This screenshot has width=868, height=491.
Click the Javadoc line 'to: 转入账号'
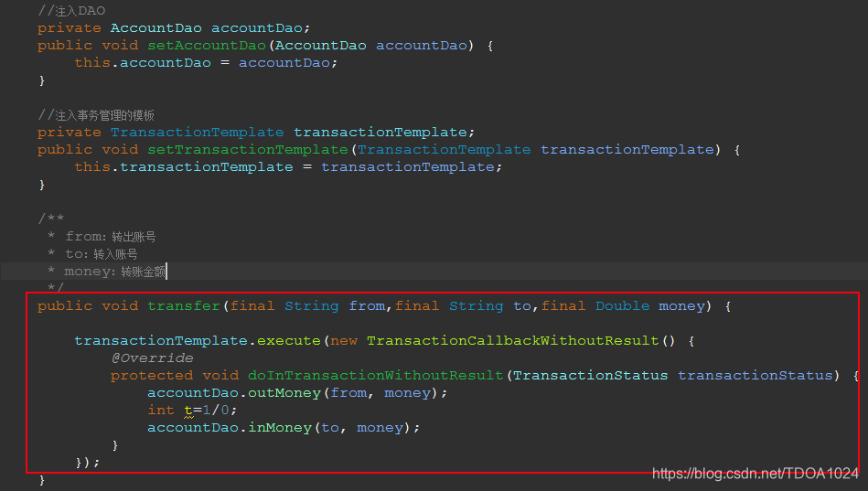point(102,254)
